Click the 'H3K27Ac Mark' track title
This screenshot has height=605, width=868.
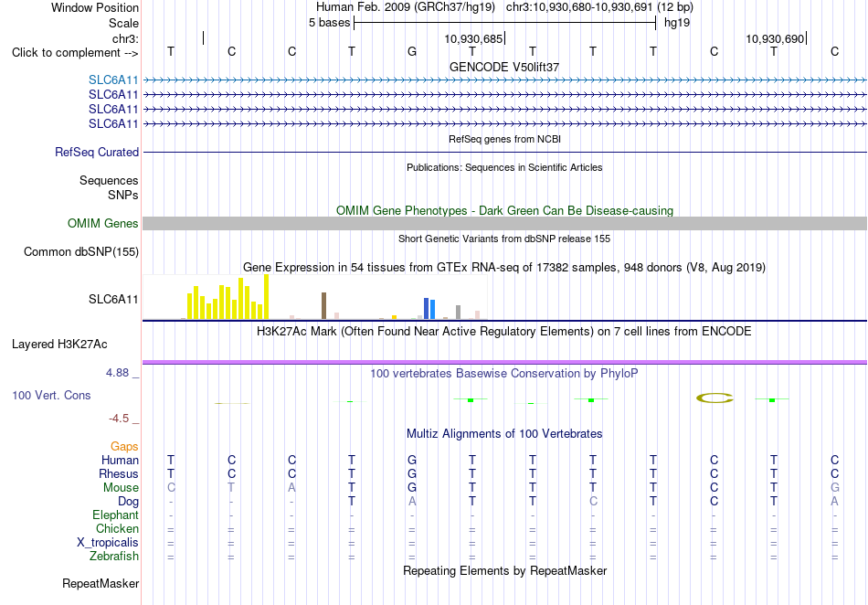tap(504, 332)
